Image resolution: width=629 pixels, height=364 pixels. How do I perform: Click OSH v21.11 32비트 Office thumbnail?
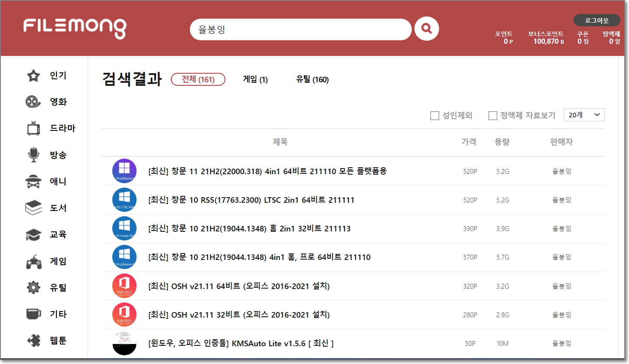pos(124,315)
